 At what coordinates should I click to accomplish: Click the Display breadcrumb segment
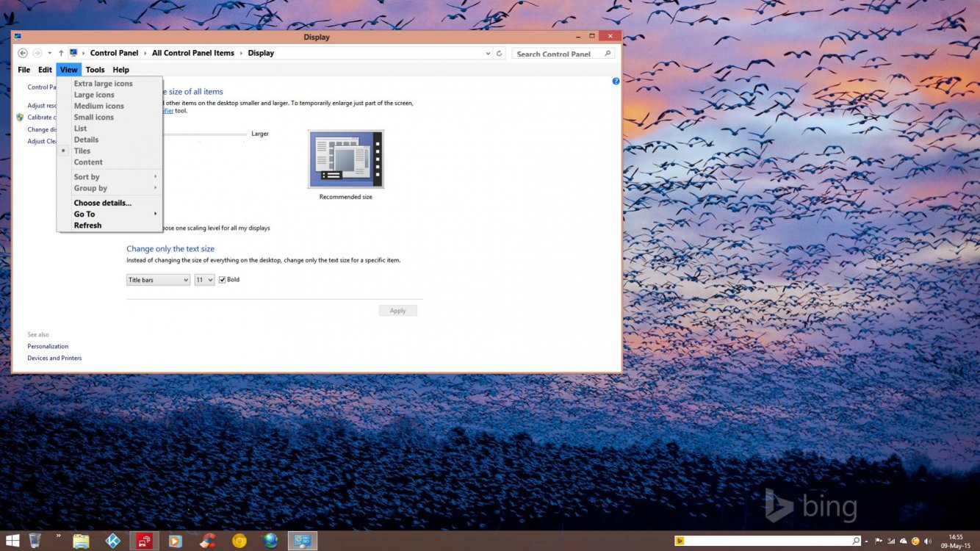261,53
